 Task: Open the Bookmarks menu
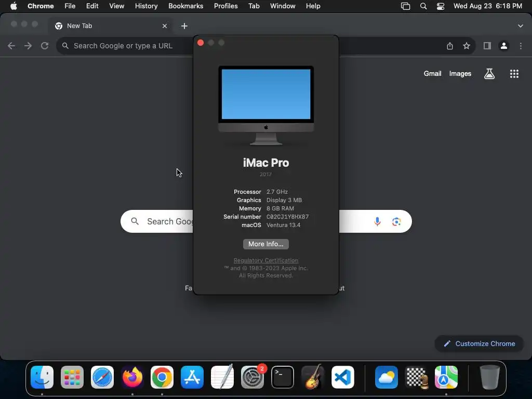185,6
